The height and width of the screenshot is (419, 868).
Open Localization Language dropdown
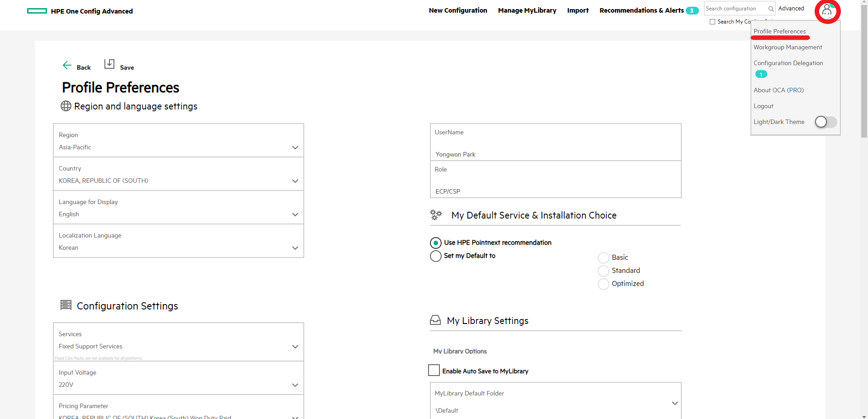pyautogui.click(x=179, y=241)
